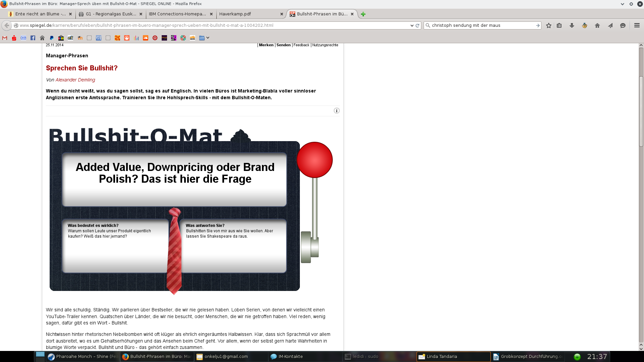Open the mtb news bookmark icon
Screen dimensions: 644x362
pyautogui.click(x=193, y=38)
